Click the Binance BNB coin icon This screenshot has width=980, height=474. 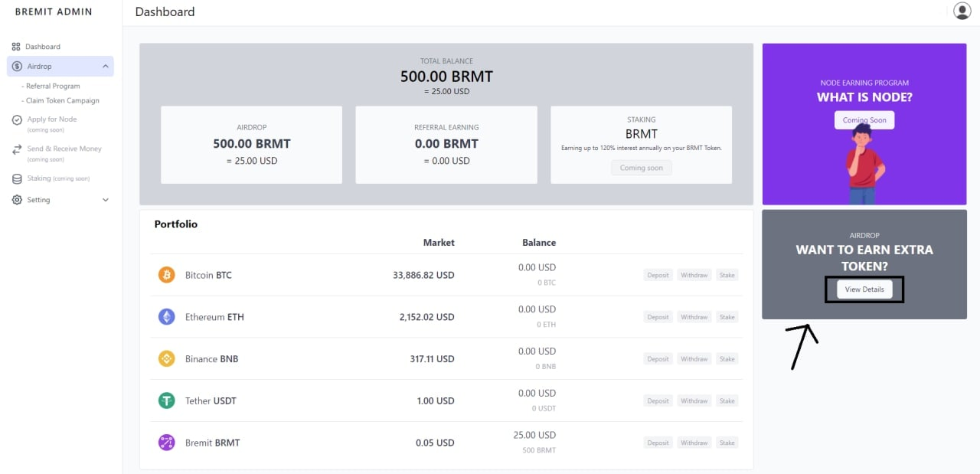166,358
